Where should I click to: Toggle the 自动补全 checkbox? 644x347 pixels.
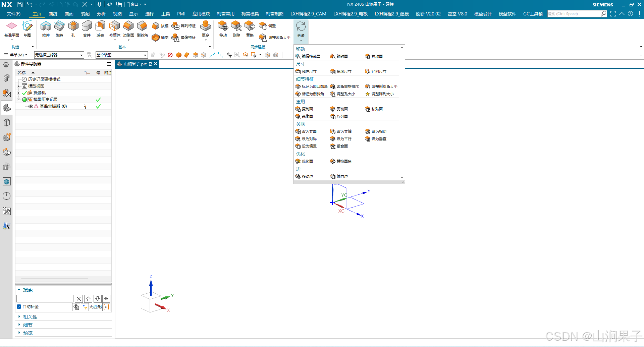(19, 307)
